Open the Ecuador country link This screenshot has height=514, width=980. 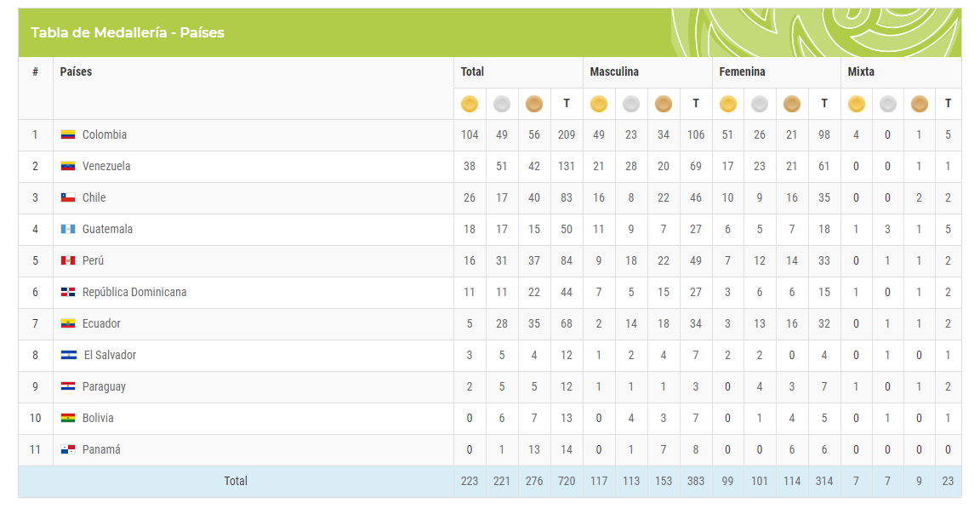tap(101, 323)
